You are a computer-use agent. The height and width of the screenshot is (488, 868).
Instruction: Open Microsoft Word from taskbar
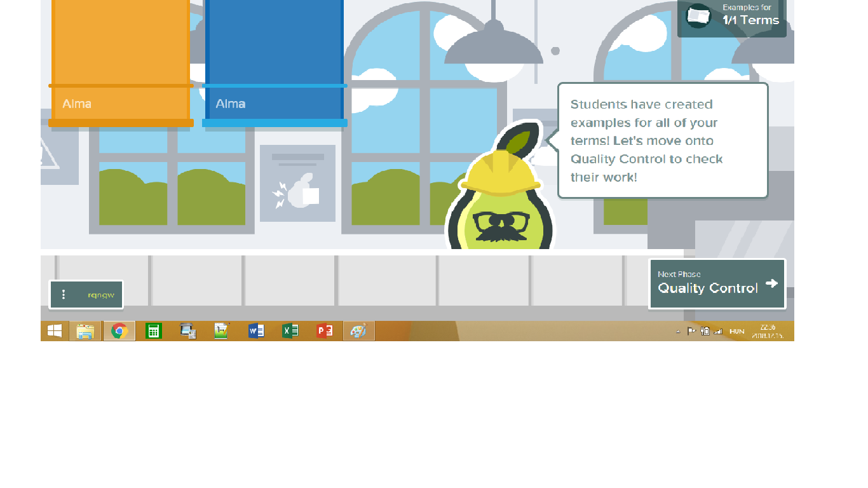(256, 331)
